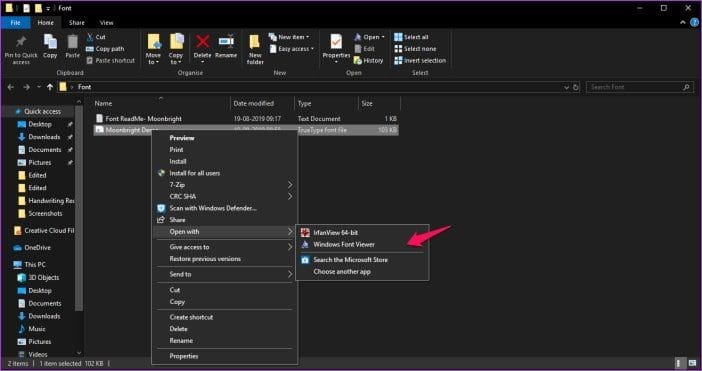Screen dimensions: 702x371
Task: Click Select all in the ribbon
Action: click(x=411, y=37)
